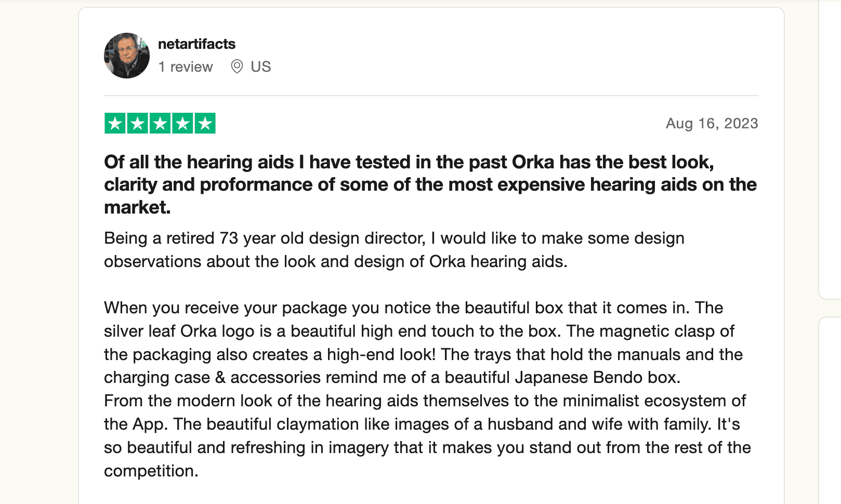Screen dimensions: 841x504
Task: Click the line mentioning "Japanese Bendo box"
Action: (392, 378)
